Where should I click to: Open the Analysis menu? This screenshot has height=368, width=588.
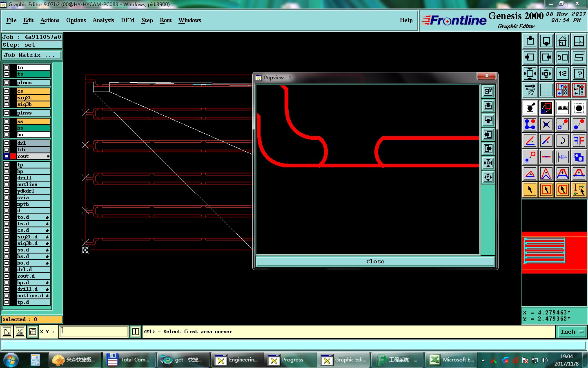(103, 20)
